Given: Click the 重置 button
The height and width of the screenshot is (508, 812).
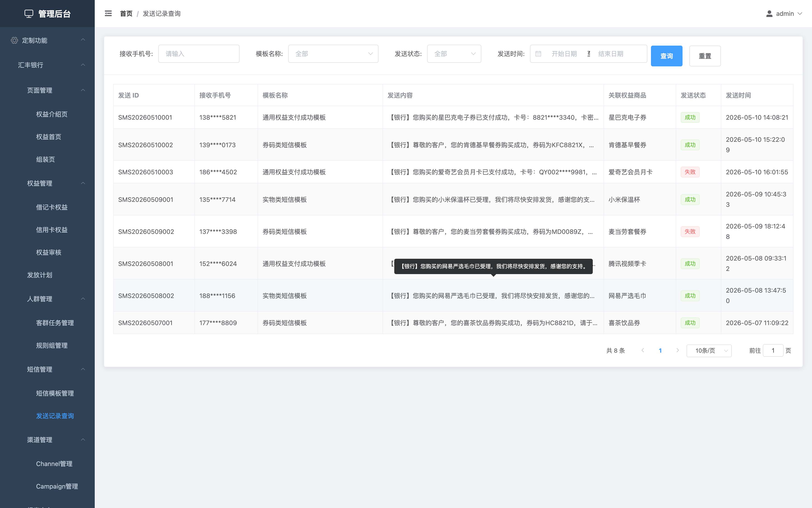Looking at the screenshot, I should tap(705, 56).
